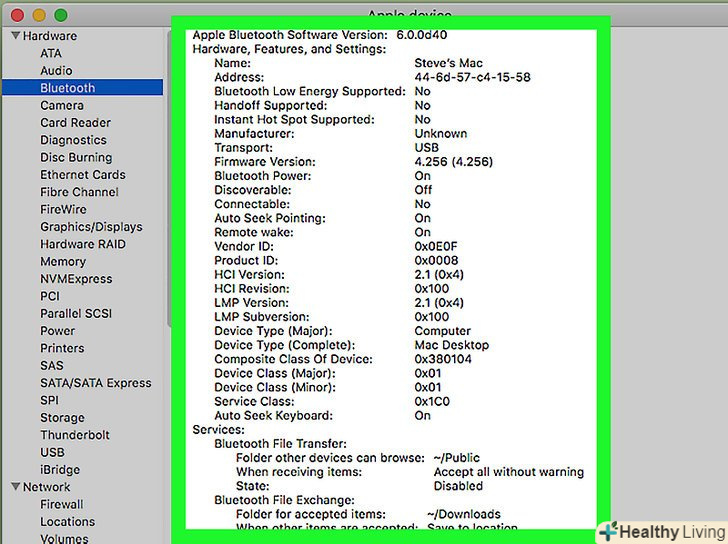This screenshot has height=544, width=728.
Task: Click the software version 6.0.0d40
Action: click(x=422, y=35)
